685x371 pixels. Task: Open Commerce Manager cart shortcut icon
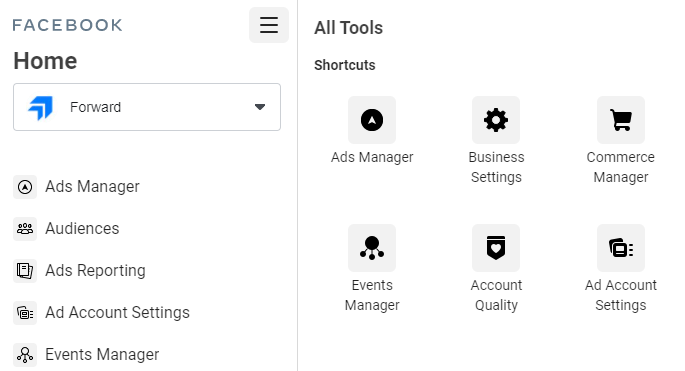pos(621,120)
